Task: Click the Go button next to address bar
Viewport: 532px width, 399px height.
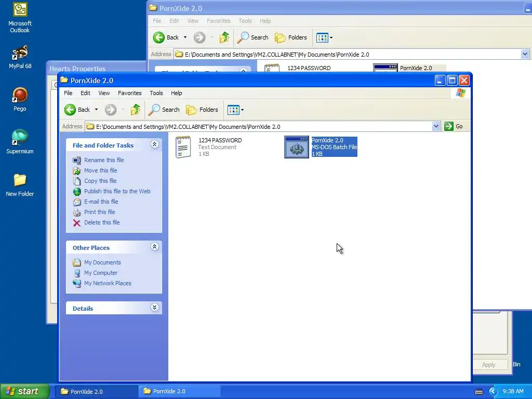Action: [454, 126]
